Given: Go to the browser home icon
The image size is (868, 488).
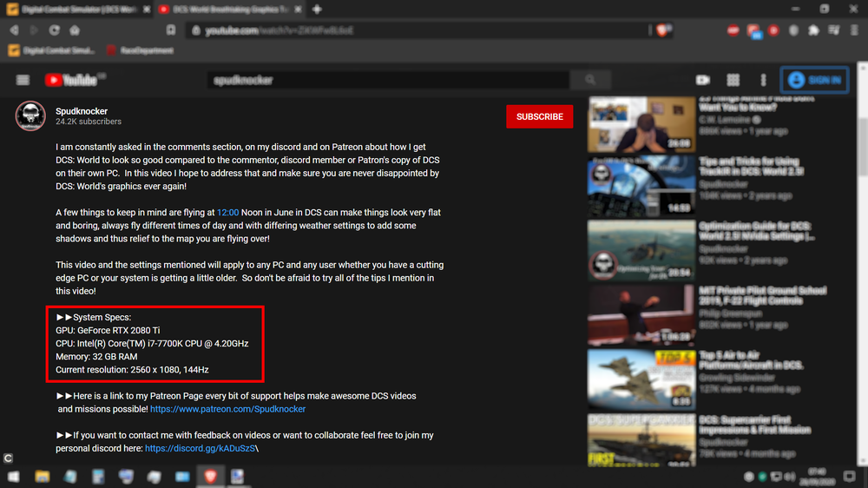Looking at the screenshot, I should pyautogui.click(x=75, y=30).
